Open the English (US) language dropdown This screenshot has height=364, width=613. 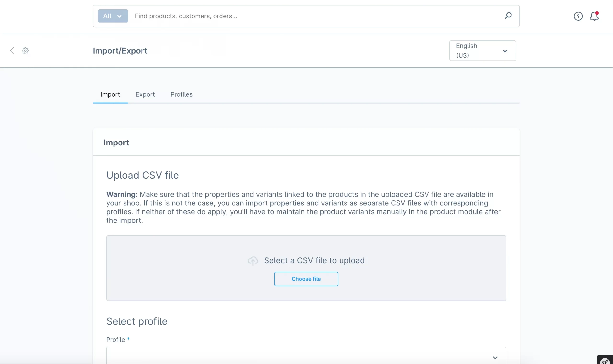pyautogui.click(x=482, y=50)
